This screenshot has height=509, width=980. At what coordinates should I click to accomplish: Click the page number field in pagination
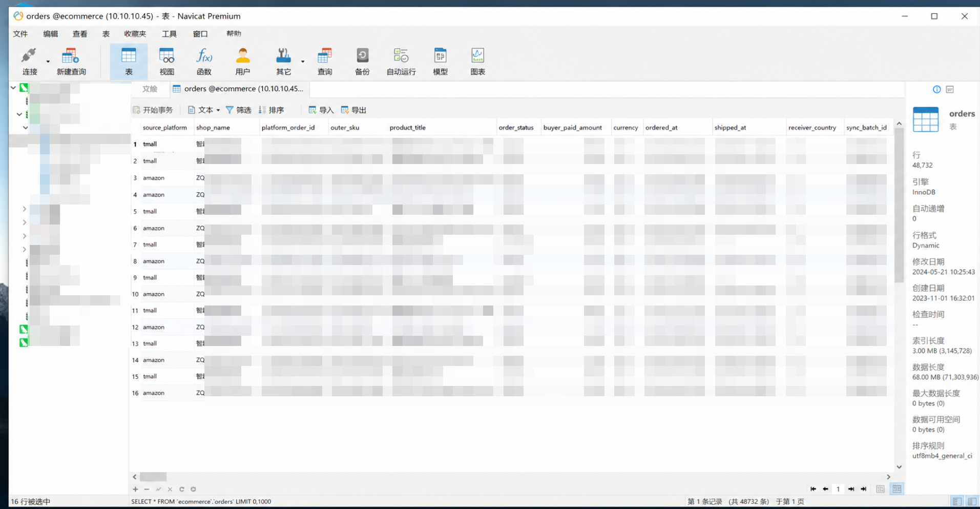838,489
